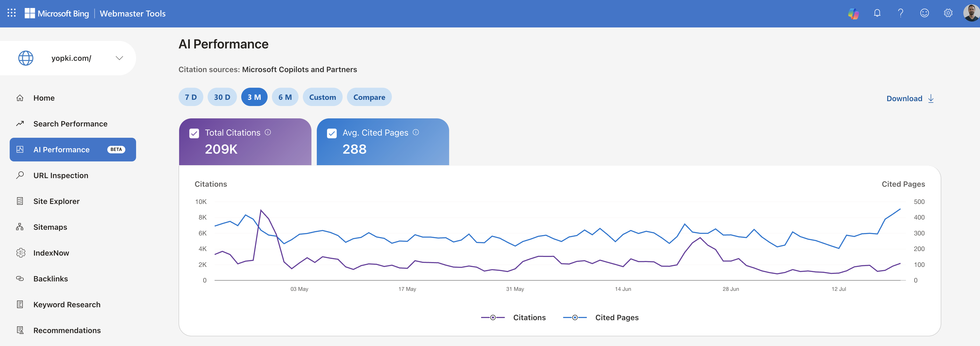Uncheck the Avg. Cited Pages checkbox
This screenshot has width=980, height=346.
pyautogui.click(x=332, y=133)
